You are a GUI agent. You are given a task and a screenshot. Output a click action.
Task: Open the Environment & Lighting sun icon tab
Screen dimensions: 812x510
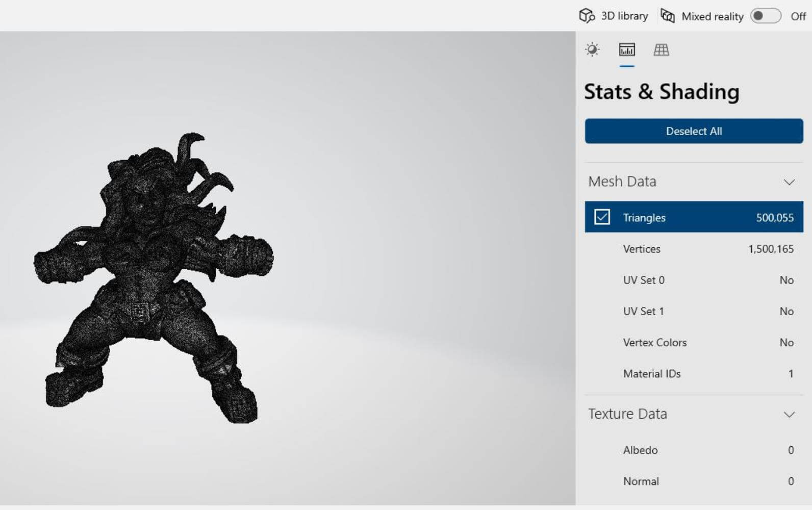click(x=592, y=49)
